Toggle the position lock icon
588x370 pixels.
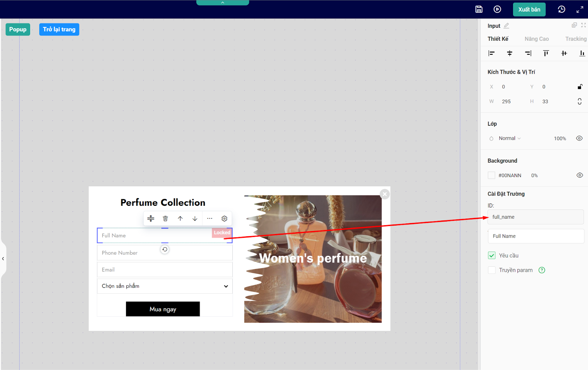click(x=580, y=87)
